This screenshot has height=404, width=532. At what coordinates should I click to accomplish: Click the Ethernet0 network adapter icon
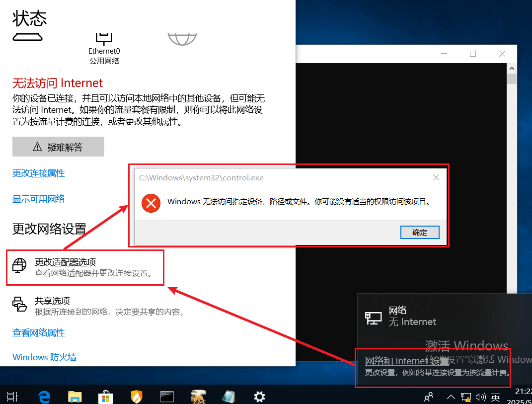point(104,38)
